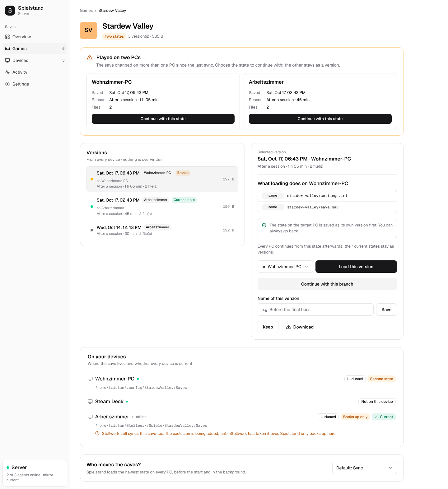Open the Activity page
The height and width of the screenshot is (489, 448).
point(35,72)
